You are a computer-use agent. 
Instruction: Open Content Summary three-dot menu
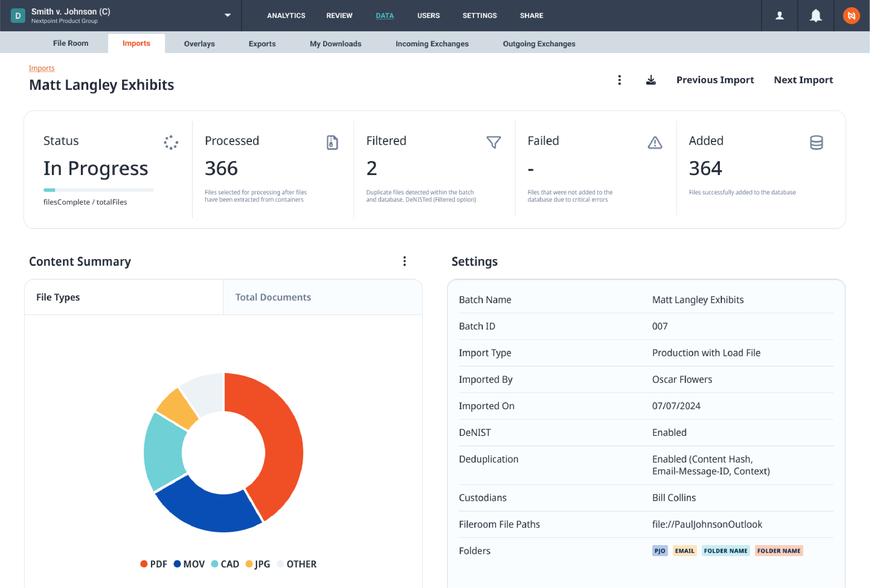(x=404, y=261)
